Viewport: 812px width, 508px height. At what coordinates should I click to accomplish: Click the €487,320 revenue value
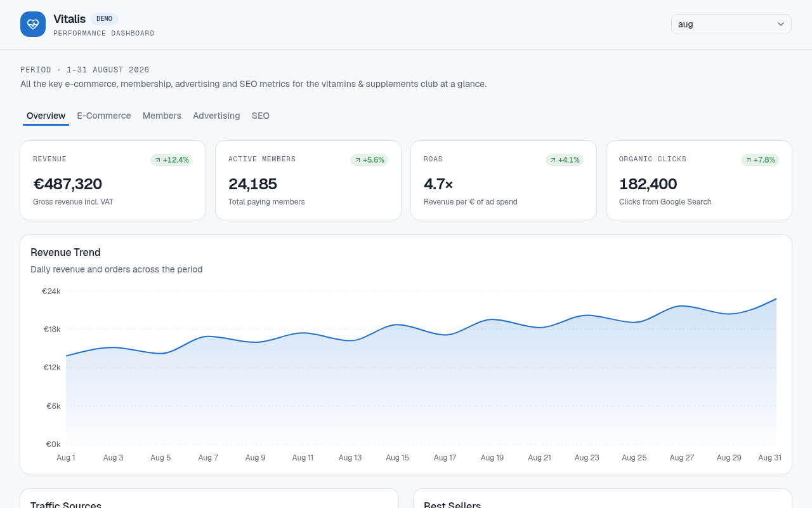67,184
